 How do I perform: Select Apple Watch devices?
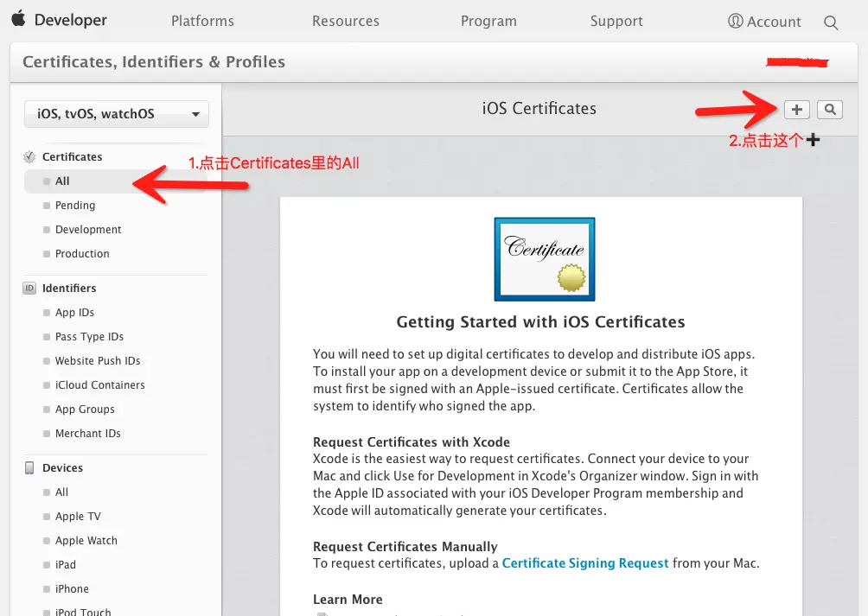86,541
